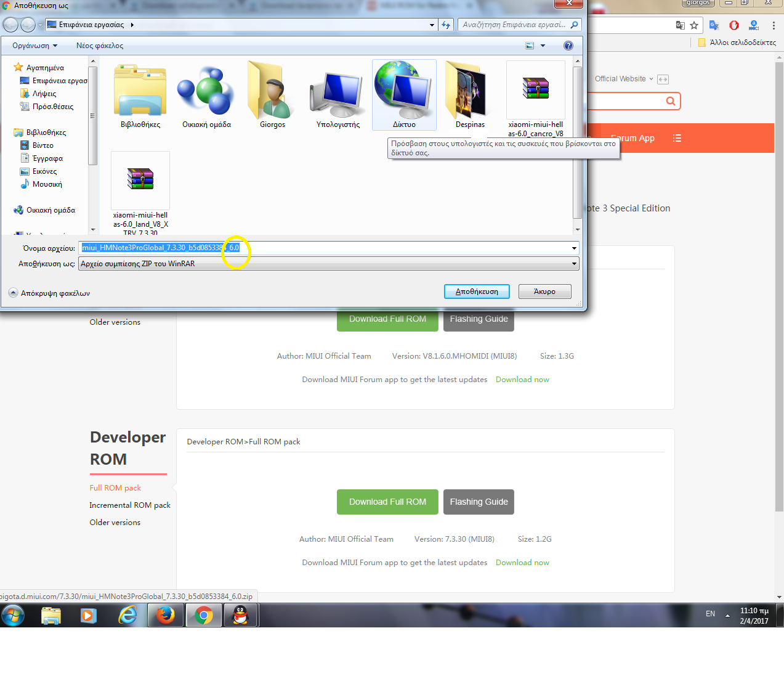Open Windows Media Player from taskbar

pos(89,615)
